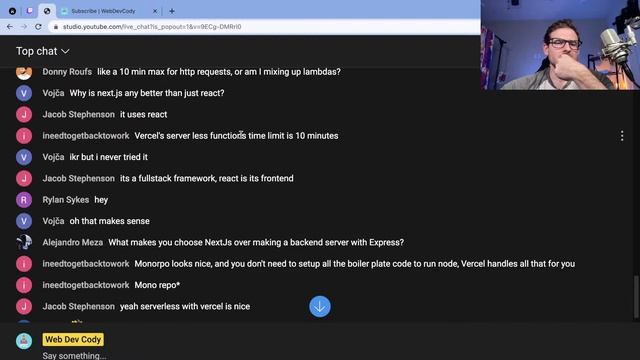Click Alejandro Meza username
Viewport: 640px width, 360px height.
pyautogui.click(x=73, y=242)
